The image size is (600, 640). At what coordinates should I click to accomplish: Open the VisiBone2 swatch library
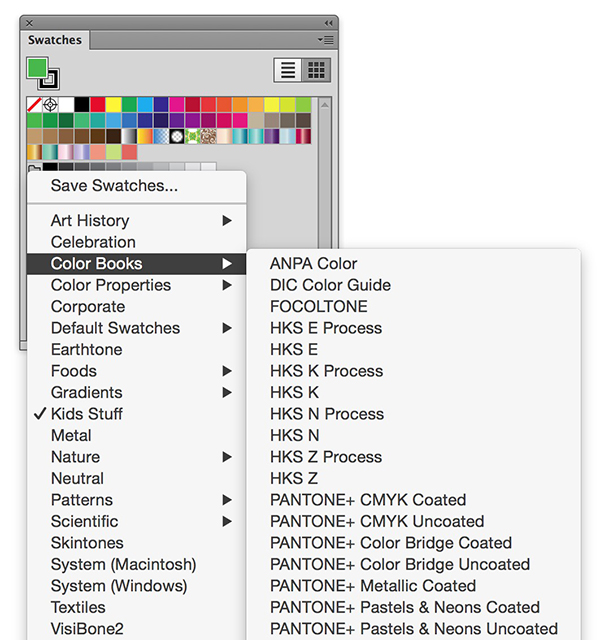(137, 629)
